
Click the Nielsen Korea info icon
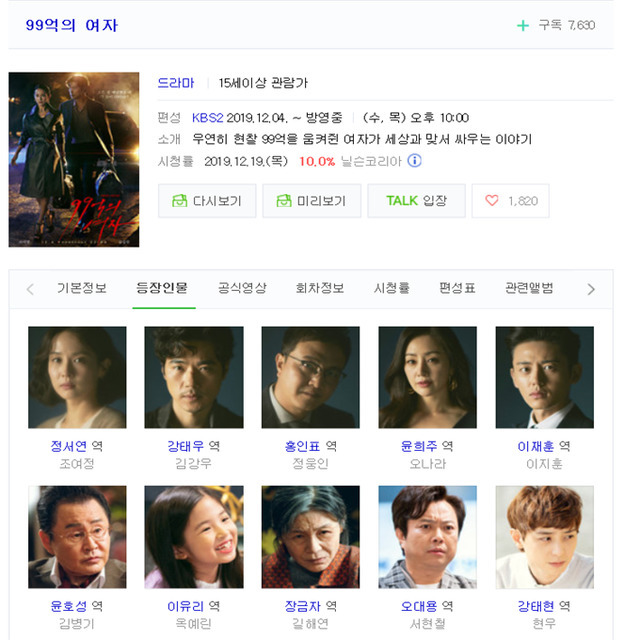pyautogui.click(x=414, y=161)
